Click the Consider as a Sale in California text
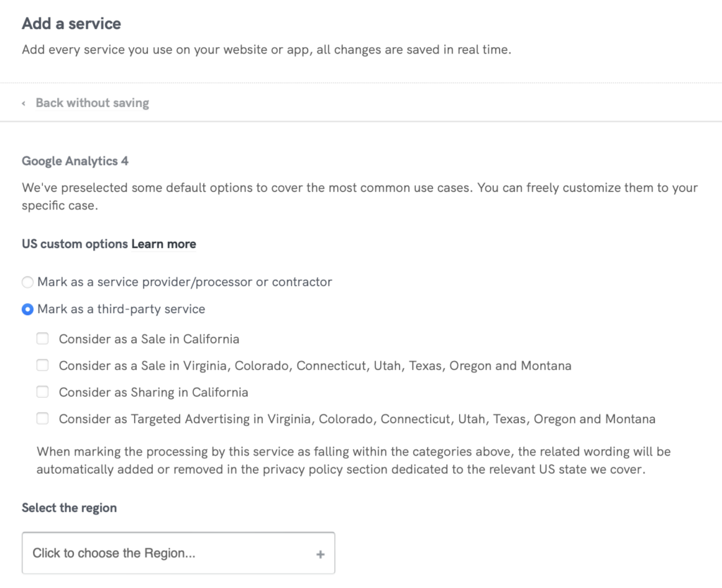 [149, 339]
